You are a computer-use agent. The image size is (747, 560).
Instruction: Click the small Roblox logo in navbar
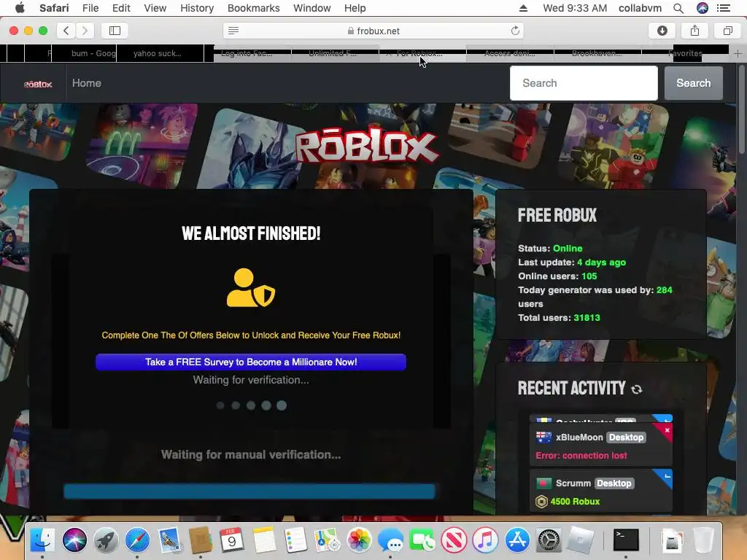click(x=38, y=85)
